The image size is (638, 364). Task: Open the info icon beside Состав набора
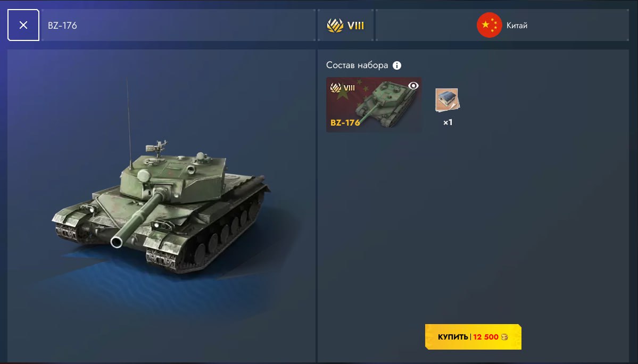pos(397,65)
